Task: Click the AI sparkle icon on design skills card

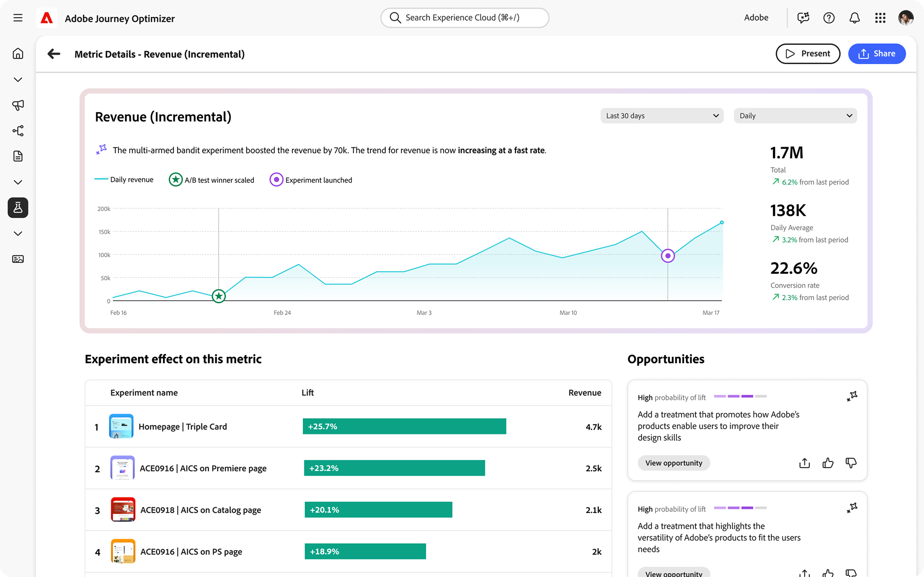Action: coord(852,396)
